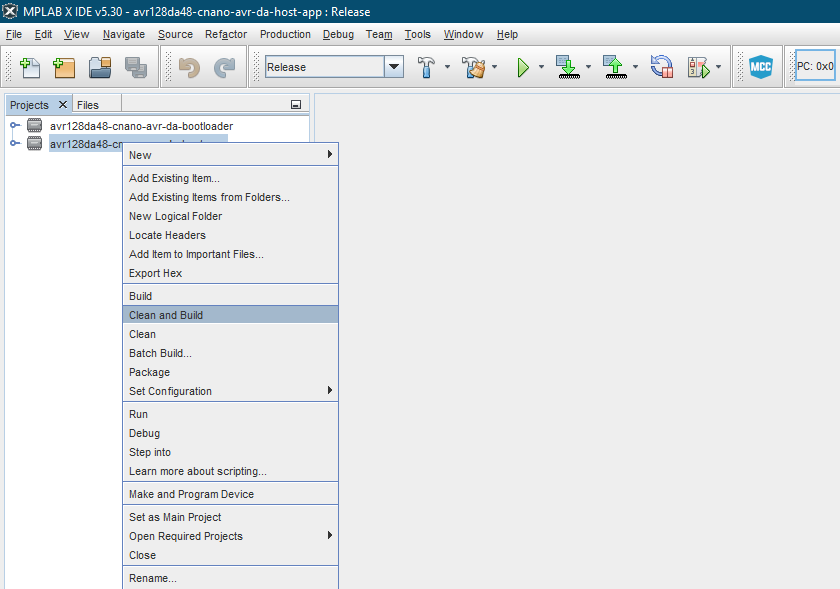Click the green Run Project icon
Viewport: 840px width, 589px height.
pyautogui.click(x=523, y=68)
